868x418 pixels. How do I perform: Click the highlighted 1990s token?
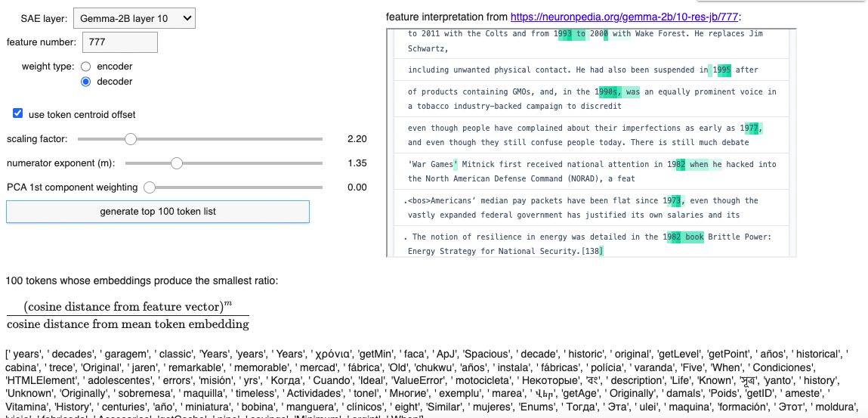pyautogui.click(x=609, y=92)
